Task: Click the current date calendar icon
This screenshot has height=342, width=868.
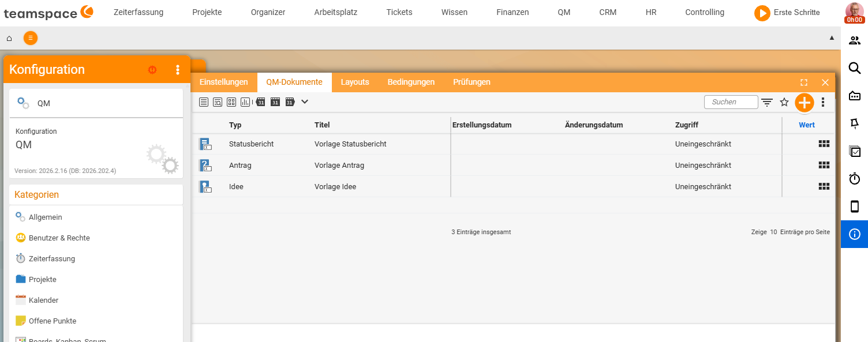Action: (275, 102)
